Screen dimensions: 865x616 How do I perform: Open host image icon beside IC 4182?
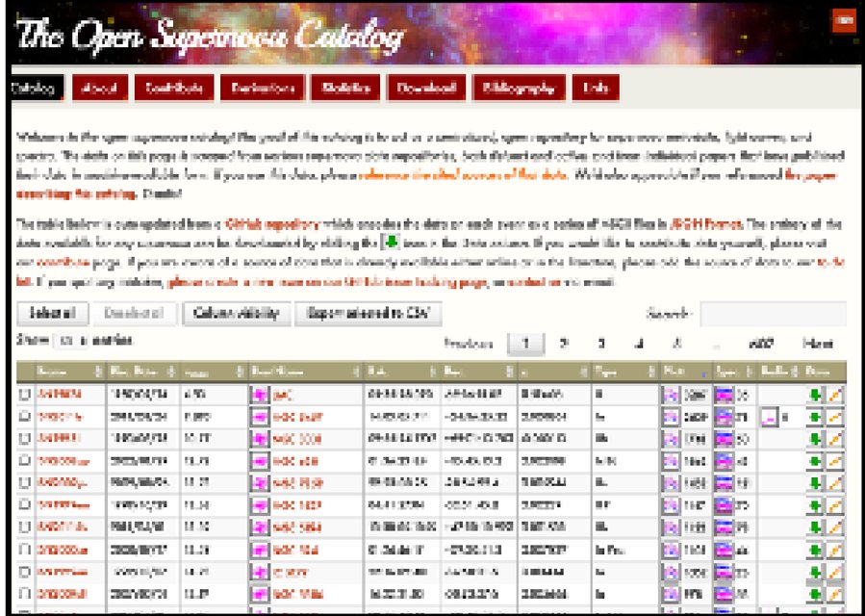click(x=259, y=573)
